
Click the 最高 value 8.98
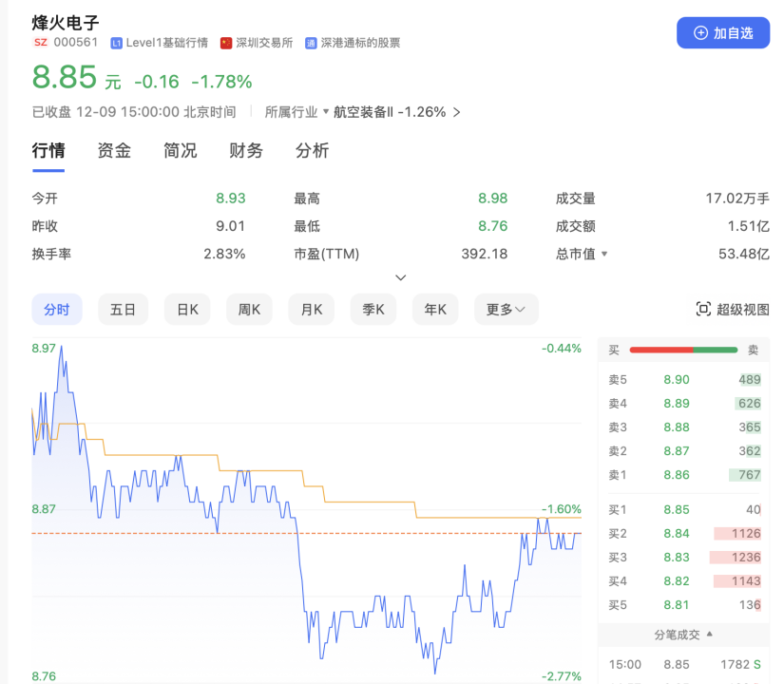[x=492, y=199]
